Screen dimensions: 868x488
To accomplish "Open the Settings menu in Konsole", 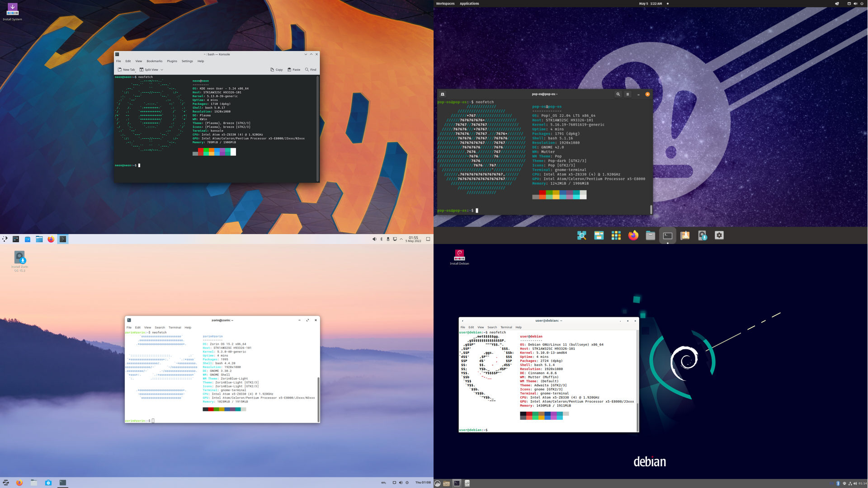I will (187, 61).
